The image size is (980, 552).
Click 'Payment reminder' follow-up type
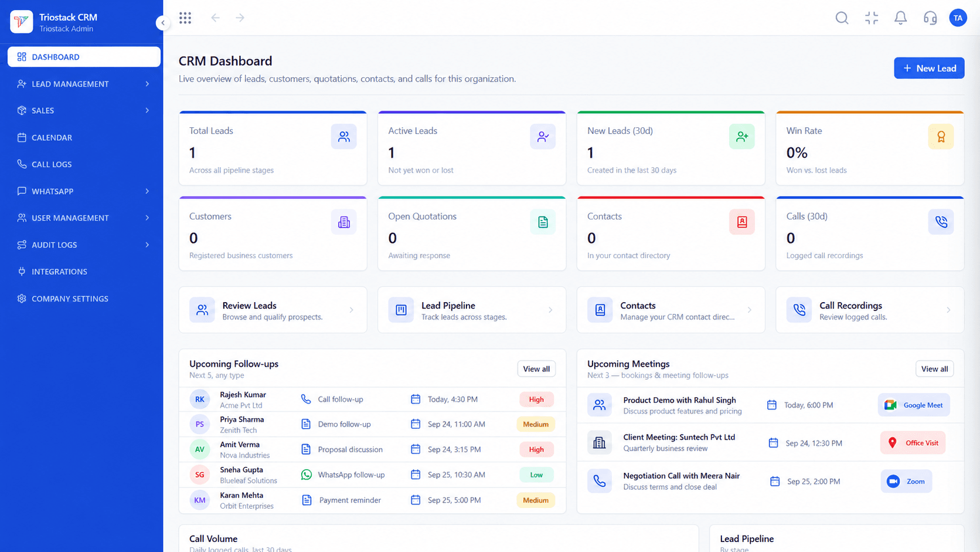click(x=350, y=500)
